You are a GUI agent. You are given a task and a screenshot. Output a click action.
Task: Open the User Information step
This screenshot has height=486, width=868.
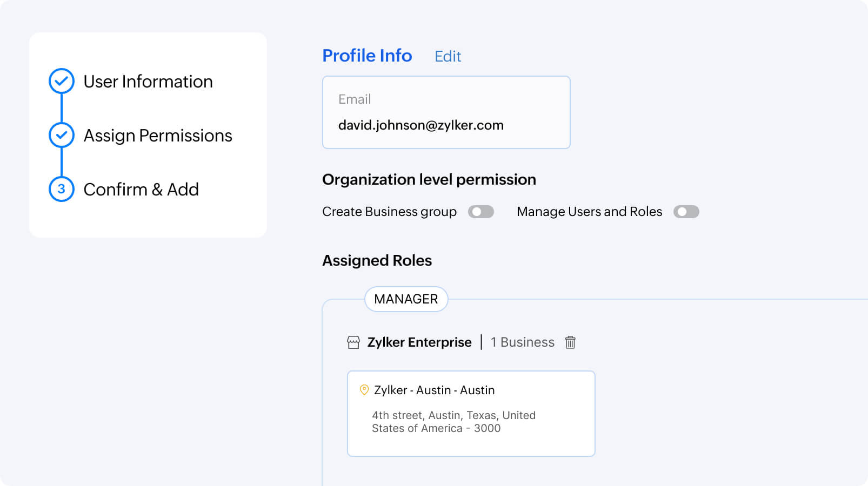tap(148, 82)
